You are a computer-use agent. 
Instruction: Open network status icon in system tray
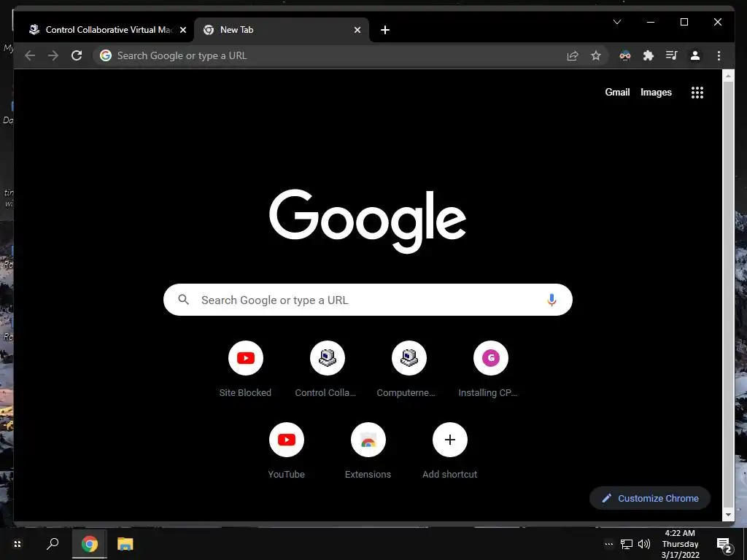click(x=627, y=544)
